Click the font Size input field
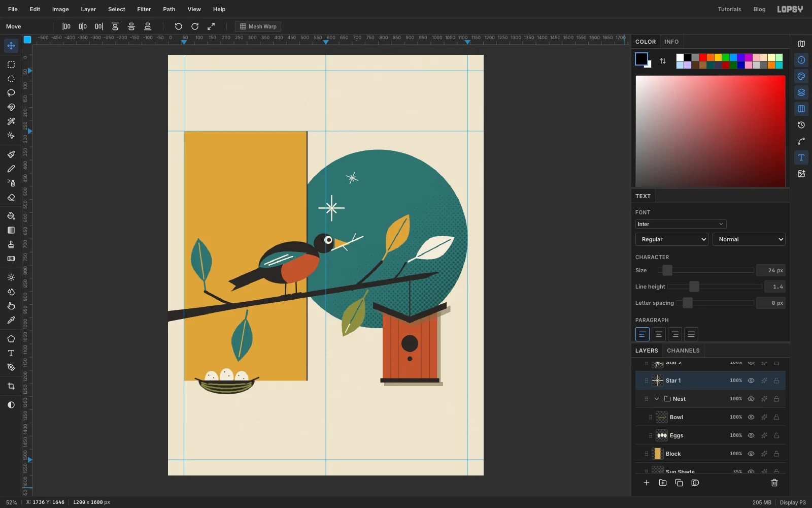This screenshot has width=812, height=508. pyautogui.click(x=770, y=270)
